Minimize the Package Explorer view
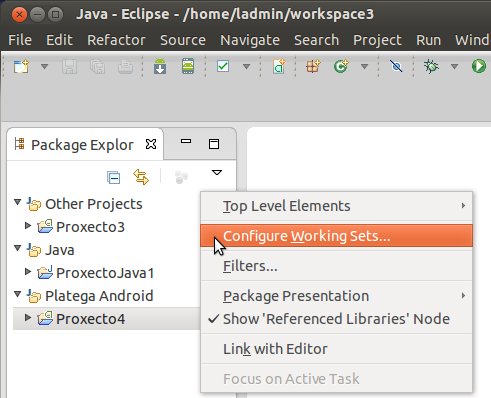This screenshot has height=398, width=491. click(186, 141)
